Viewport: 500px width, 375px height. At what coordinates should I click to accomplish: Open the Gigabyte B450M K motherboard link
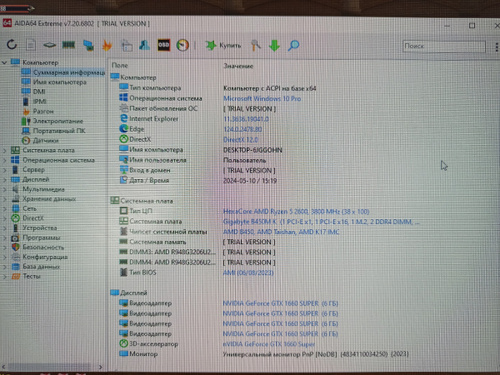(x=321, y=222)
